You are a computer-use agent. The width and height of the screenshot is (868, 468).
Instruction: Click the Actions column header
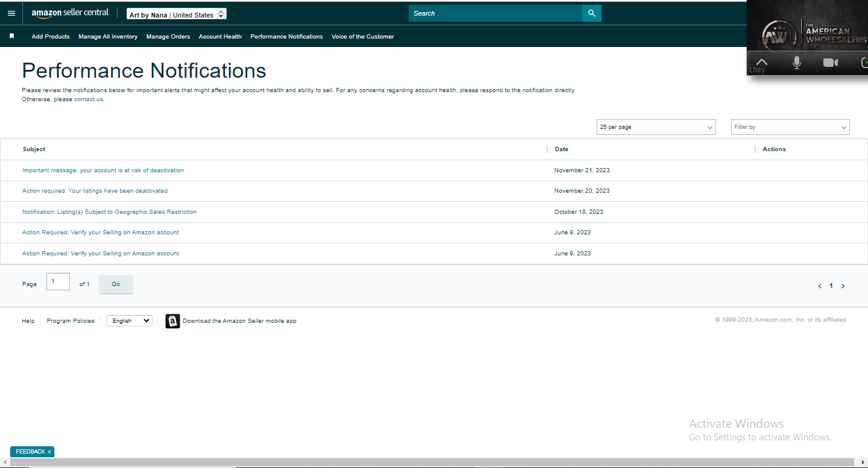point(775,149)
